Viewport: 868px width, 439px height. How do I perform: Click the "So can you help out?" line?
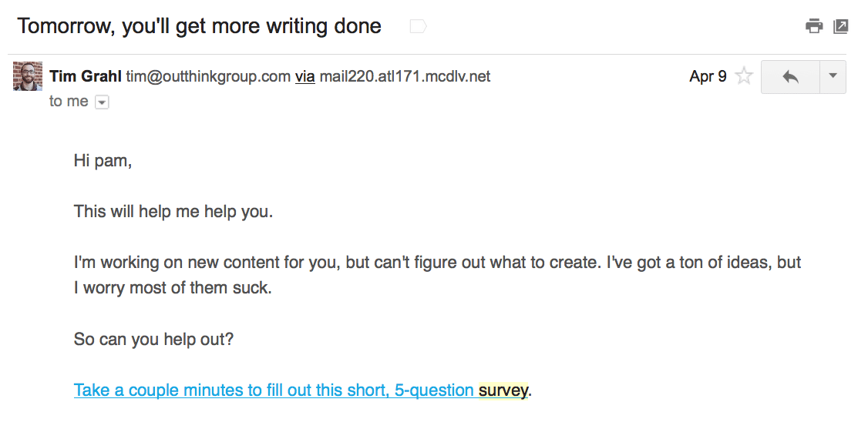pyautogui.click(x=153, y=339)
